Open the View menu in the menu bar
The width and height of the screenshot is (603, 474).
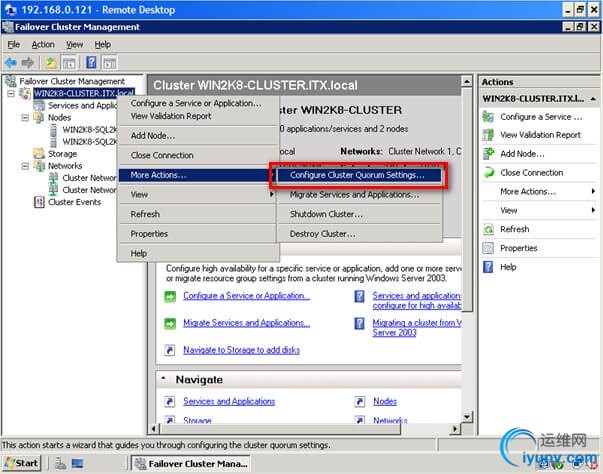click(74, 45)
